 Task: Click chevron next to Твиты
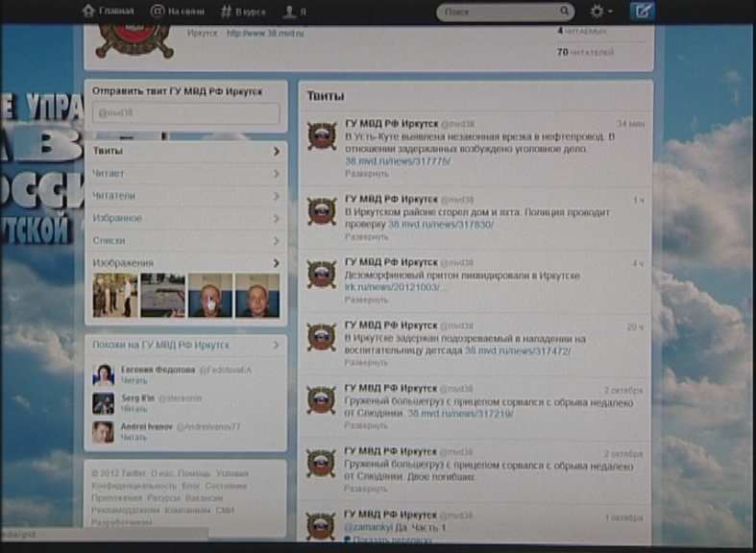[277, 152]
